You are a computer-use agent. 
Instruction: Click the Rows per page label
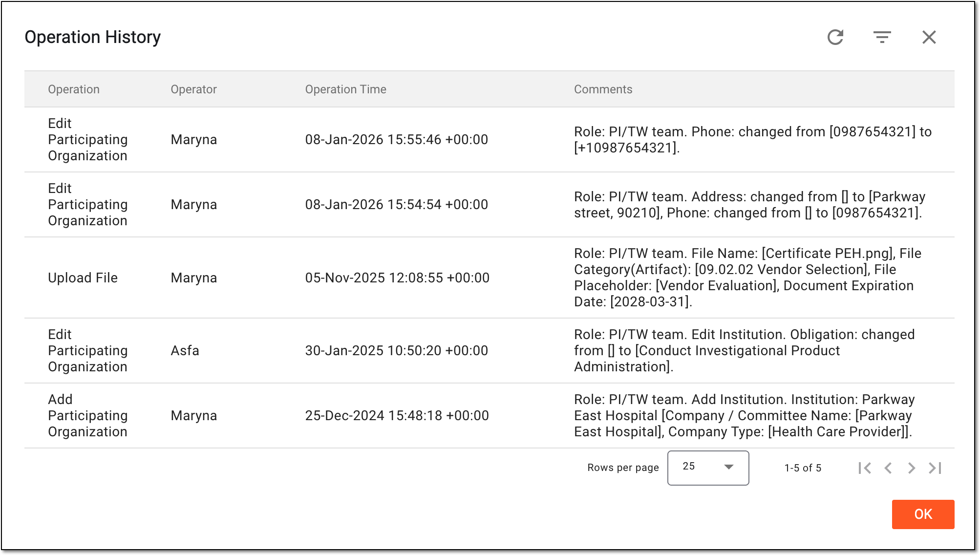pyautogui.click(x=623, y=468)
